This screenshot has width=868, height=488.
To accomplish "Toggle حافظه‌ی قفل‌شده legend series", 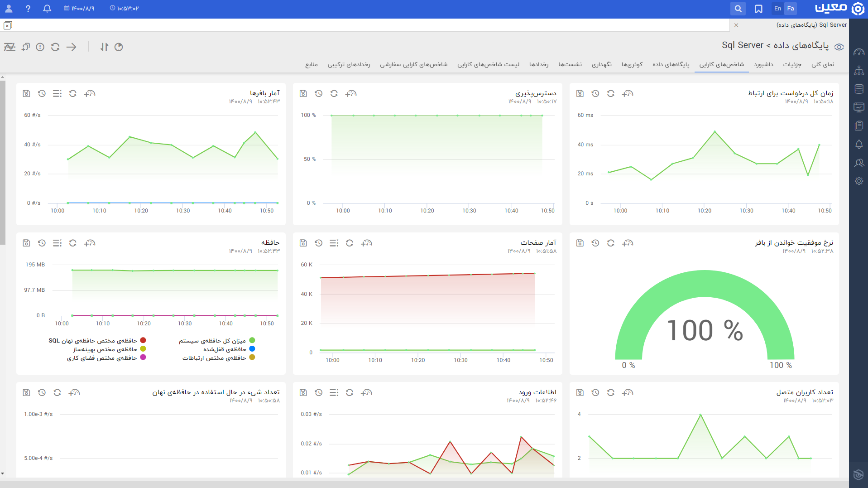I will [x=229, y=349].
